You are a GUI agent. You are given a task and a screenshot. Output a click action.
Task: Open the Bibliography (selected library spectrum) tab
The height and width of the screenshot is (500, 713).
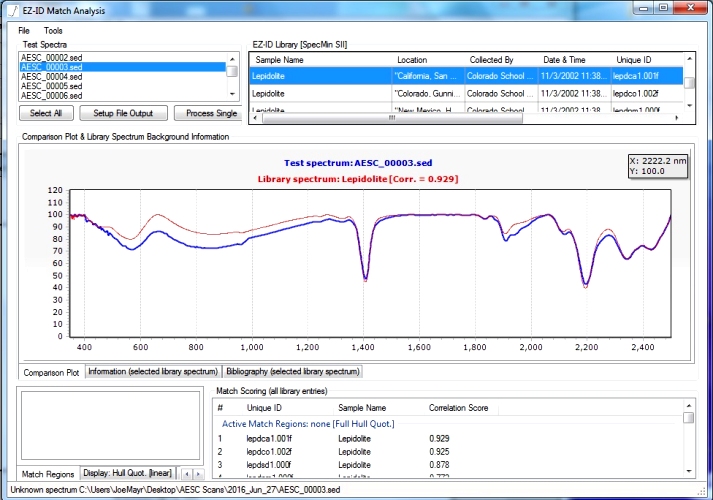(291, 372)
